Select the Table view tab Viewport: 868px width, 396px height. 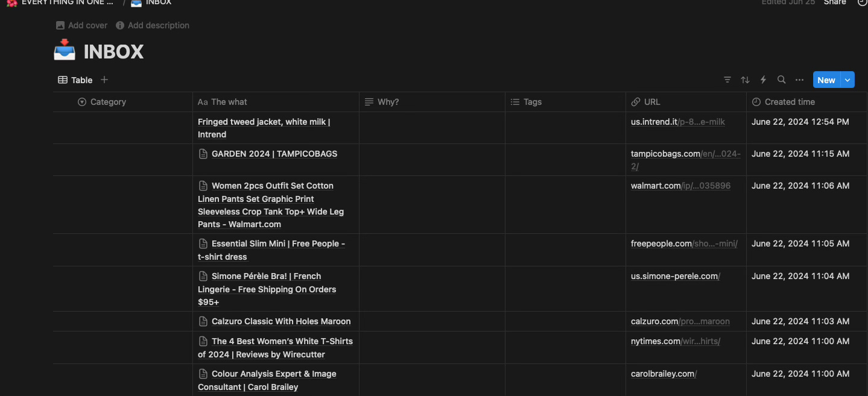coord(75,80)
